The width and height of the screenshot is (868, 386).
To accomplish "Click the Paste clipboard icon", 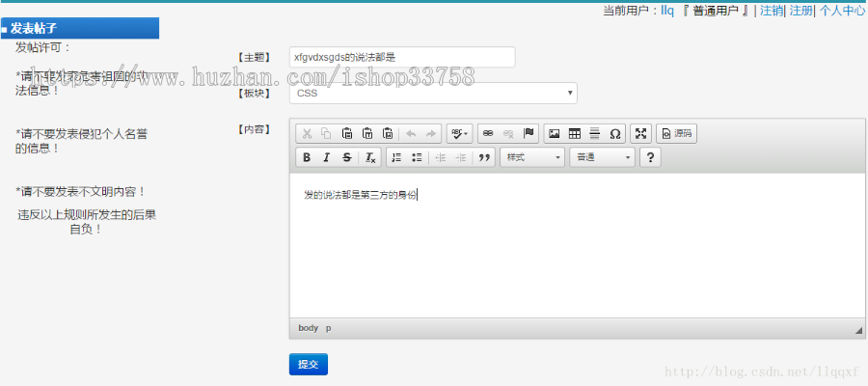I will tap(347, 133).
